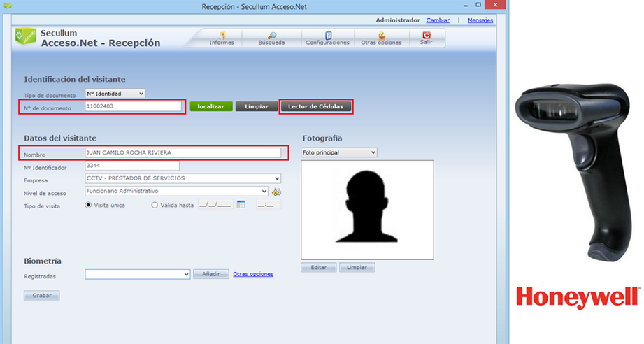The width and height of the screenshot is (644, 344).
Task: Click the visitor silhouette photo
Action: [367, 210]
